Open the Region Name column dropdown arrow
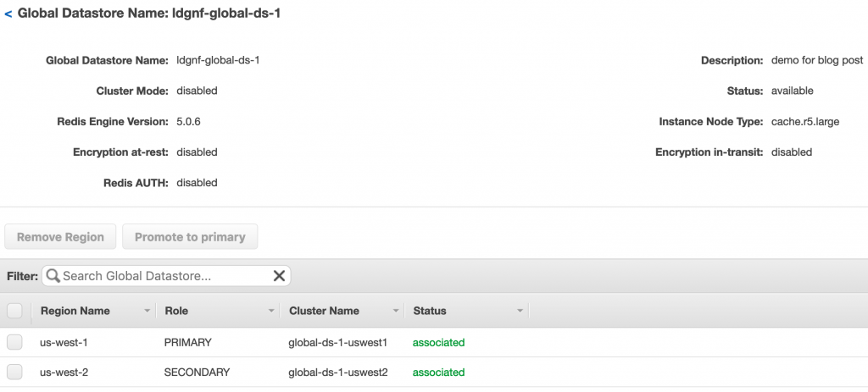 147,312
